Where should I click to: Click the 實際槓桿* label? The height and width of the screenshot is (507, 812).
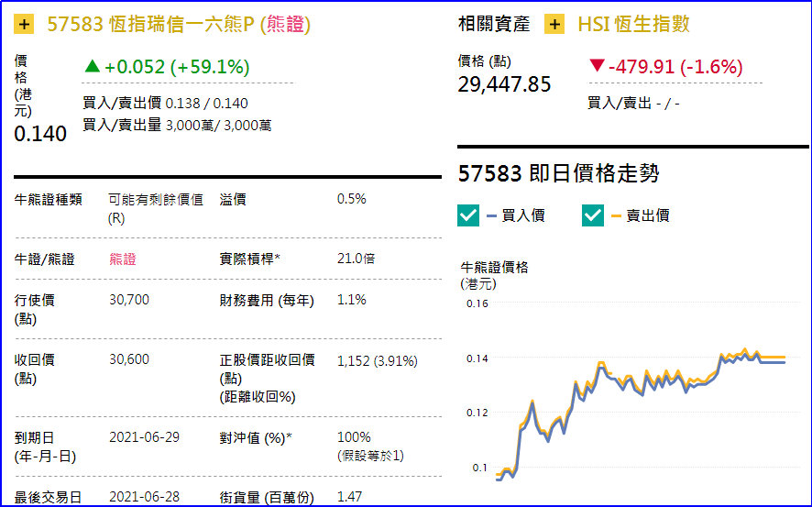tap(249, 259)
